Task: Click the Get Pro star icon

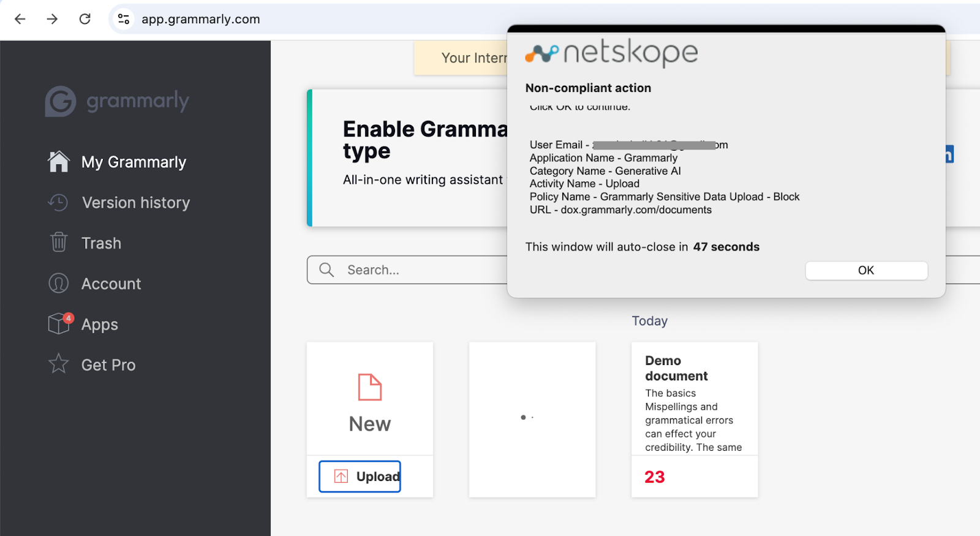Action: [x=59, y=364]
